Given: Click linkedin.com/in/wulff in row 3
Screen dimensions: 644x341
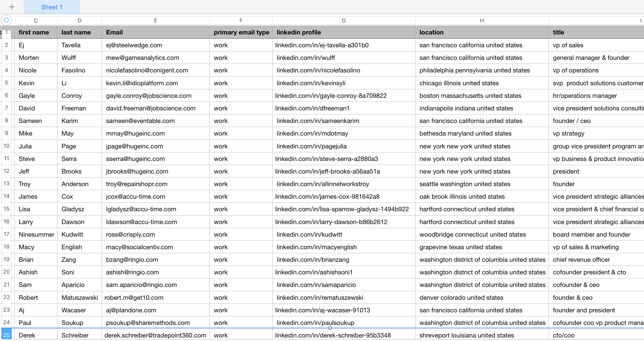Looking at the screenshot, I should [x=305, y=58].
